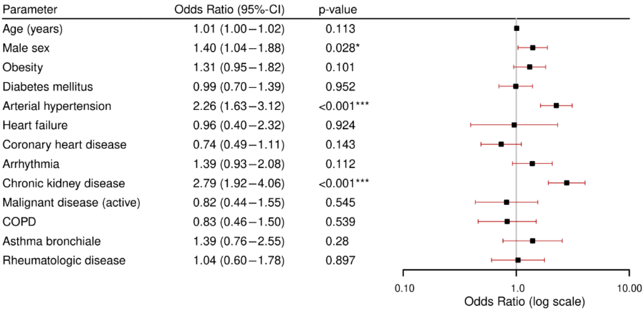The image size is (644, 312).
Task: Click the Arrhythmia odds ratio marker
Action: click(x=532, y=164)
